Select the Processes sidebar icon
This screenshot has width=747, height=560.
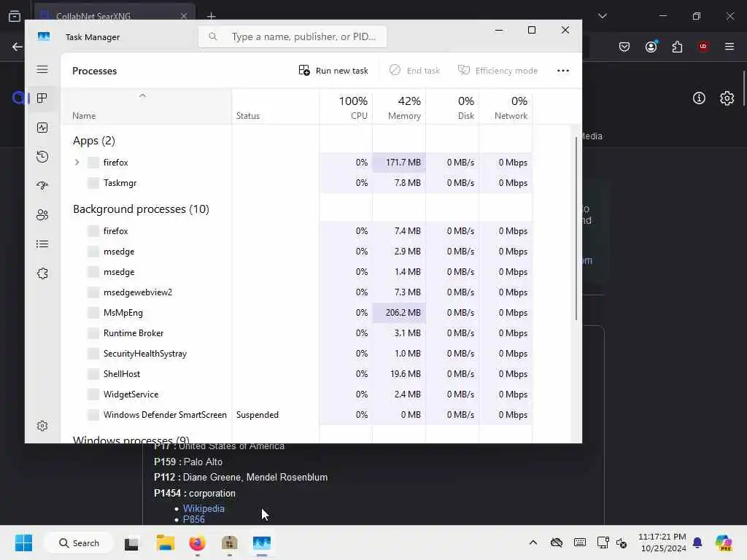coord(42,98)
